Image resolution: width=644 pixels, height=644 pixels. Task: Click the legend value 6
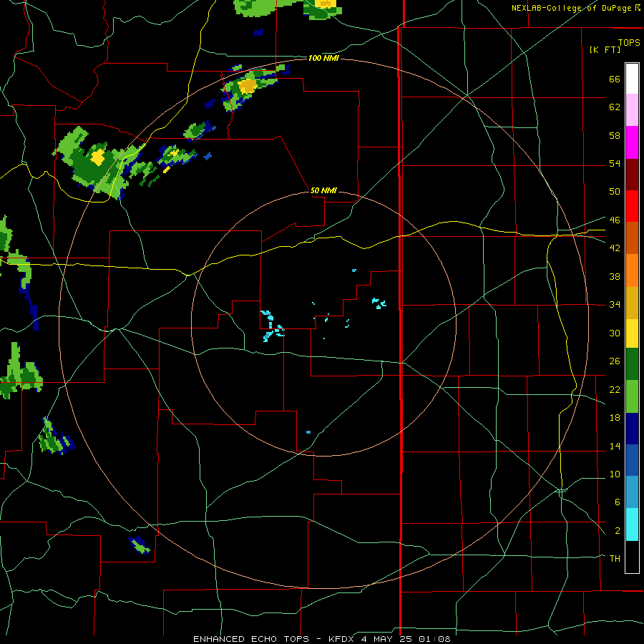coord(617,502)
